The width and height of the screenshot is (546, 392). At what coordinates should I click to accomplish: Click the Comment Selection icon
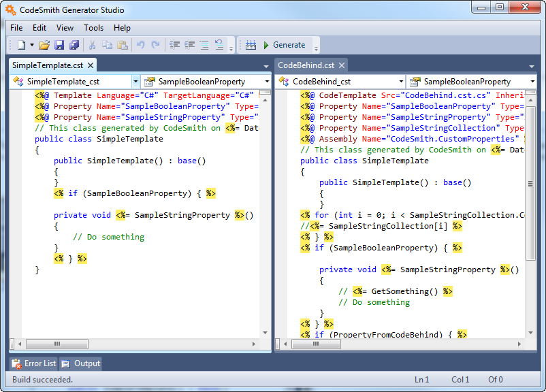(204, 45)
